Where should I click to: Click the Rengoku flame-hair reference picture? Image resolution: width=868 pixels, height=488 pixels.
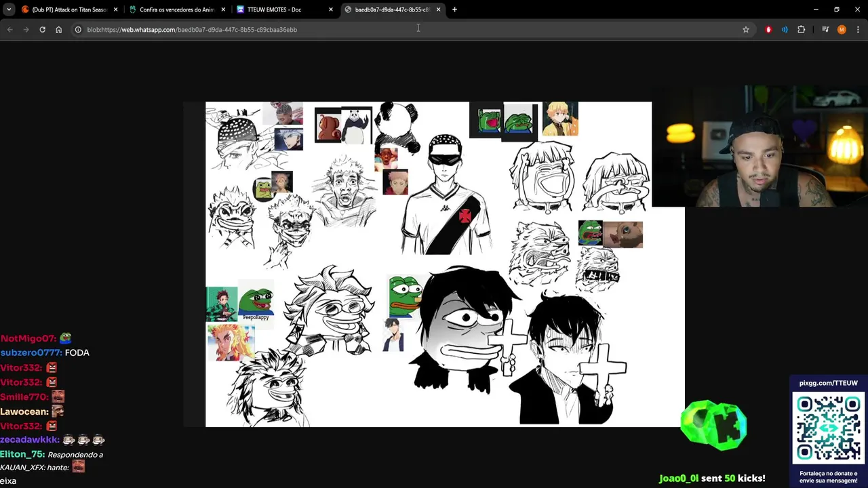[x=231, y=342]
